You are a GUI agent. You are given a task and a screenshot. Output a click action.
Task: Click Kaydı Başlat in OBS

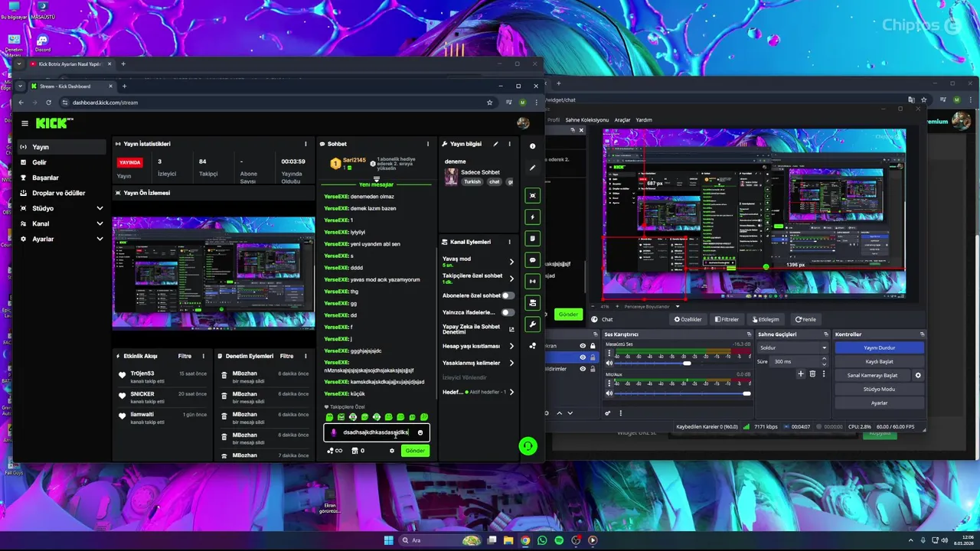[879, 361]
